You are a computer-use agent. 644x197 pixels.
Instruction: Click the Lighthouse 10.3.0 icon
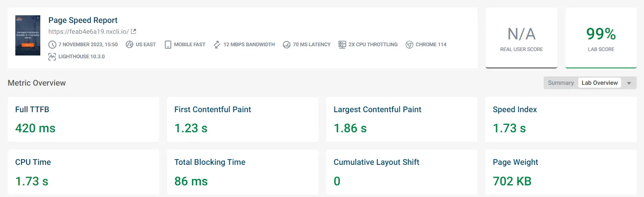click(52, 57)
